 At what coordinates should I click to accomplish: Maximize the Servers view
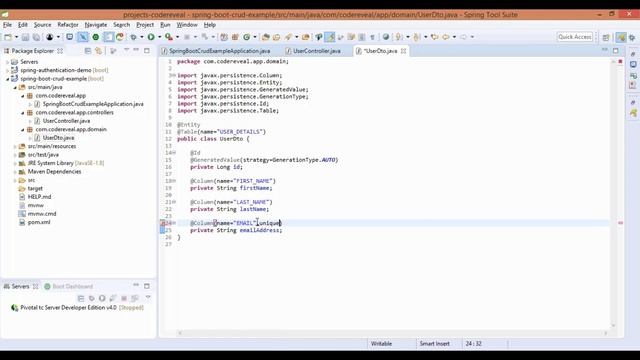click(147, 286)
